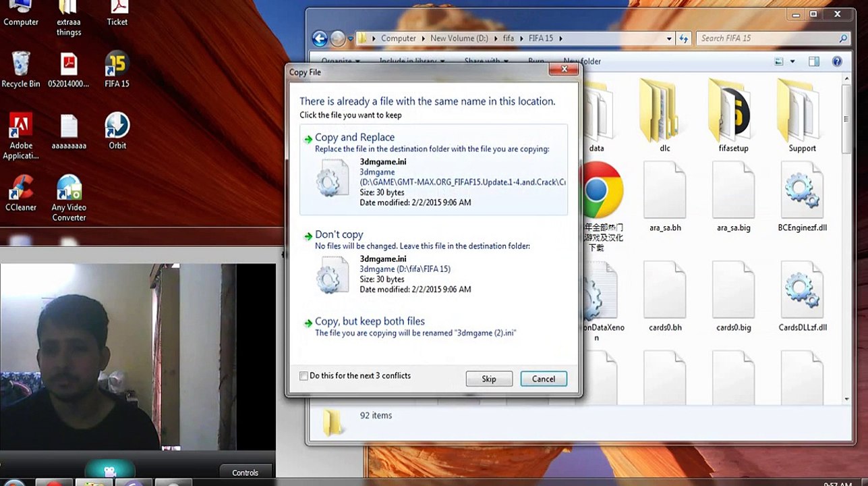868x486 pixels.
Task: Open the address bar history dropdown
Action: (x=669, y=38)
